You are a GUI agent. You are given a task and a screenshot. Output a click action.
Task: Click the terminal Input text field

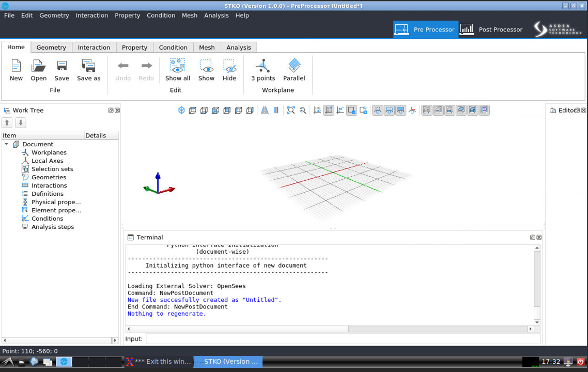(343, 339)
